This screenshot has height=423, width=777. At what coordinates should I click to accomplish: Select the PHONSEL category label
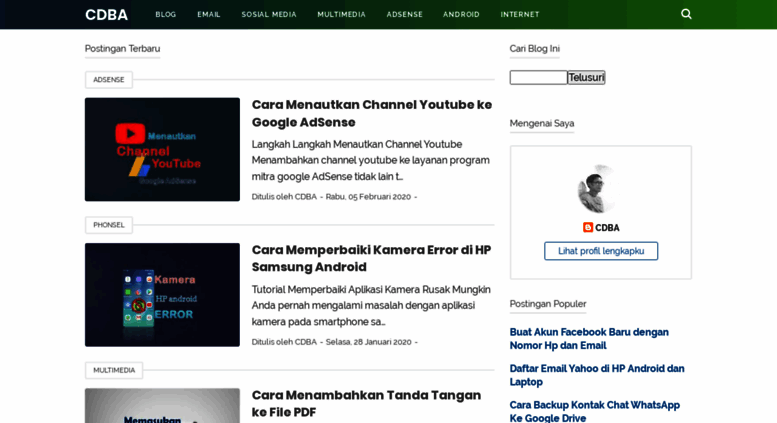(109, 225)
